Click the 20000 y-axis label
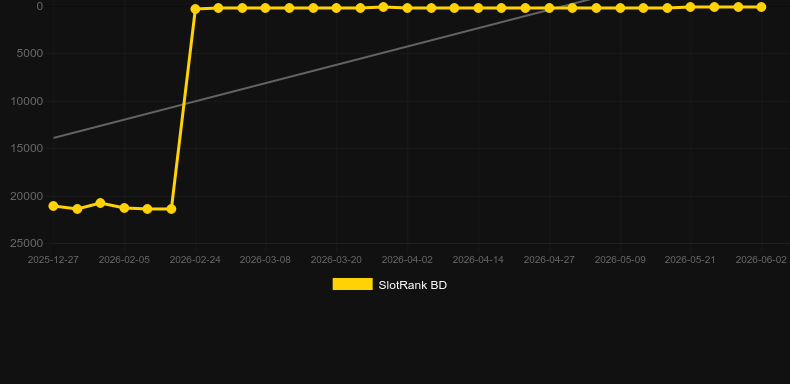The width and height of the screenshot is (790, 384). click(x=27, y=196)
